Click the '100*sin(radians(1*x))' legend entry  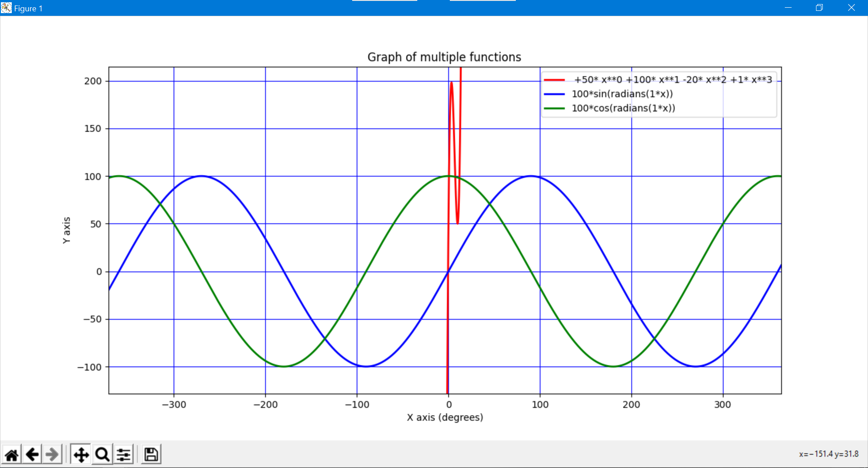click(x=623, y=94)
